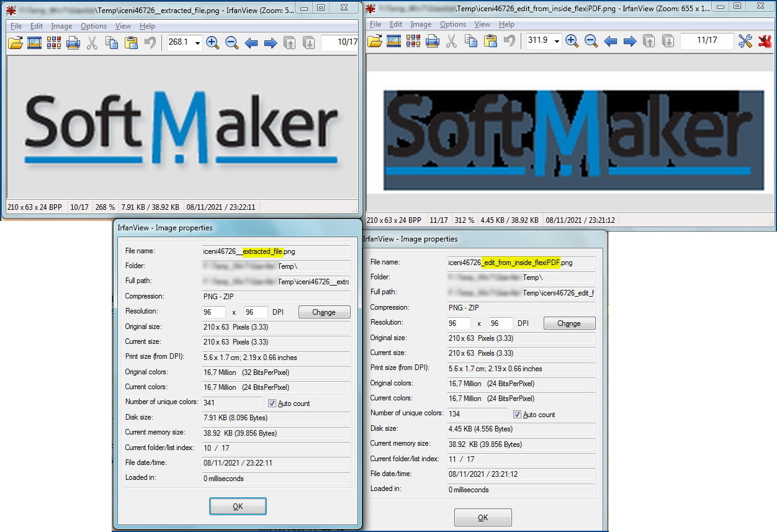Toggle Auto count checkbox in flexiPDF properties dialog

point(517,414)
